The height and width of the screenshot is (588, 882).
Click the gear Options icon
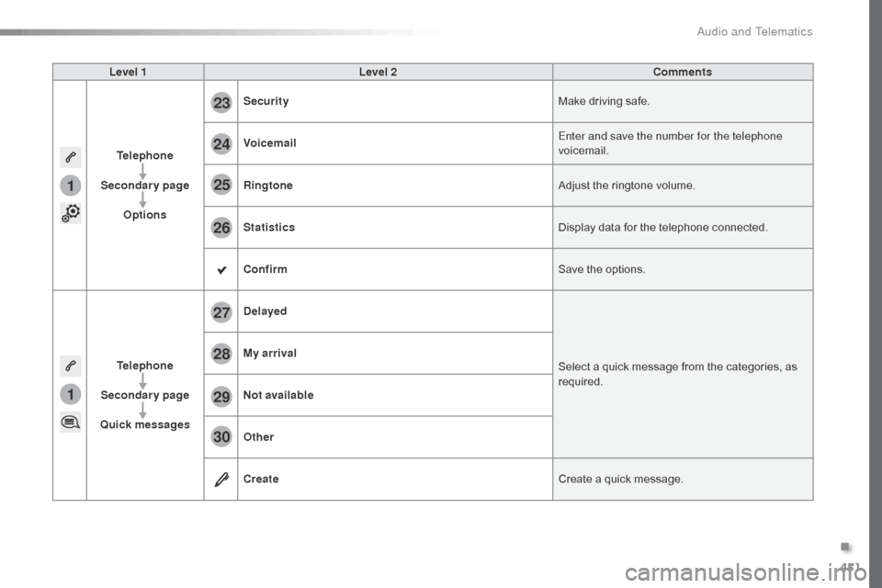[x=71, y=213]
